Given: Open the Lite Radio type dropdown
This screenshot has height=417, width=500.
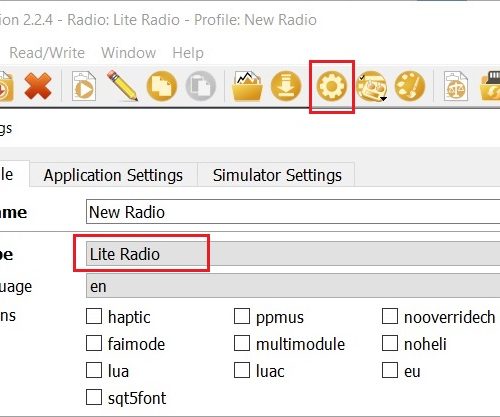Looking at the screenshot, I should click(x=293, y=254).
